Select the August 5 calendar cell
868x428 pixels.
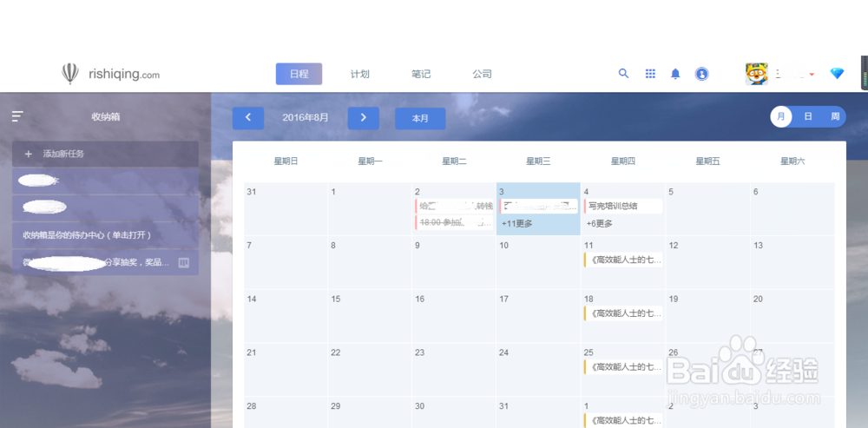(x=708, y=209)
